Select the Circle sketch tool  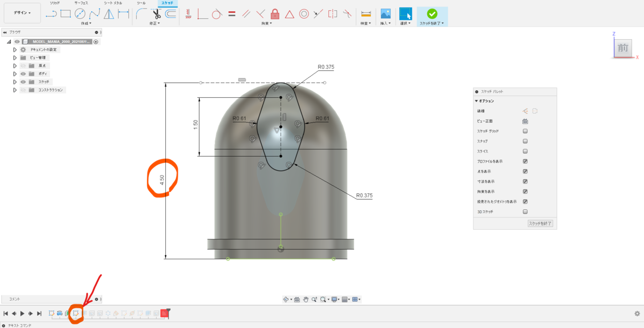coord(80,14)
